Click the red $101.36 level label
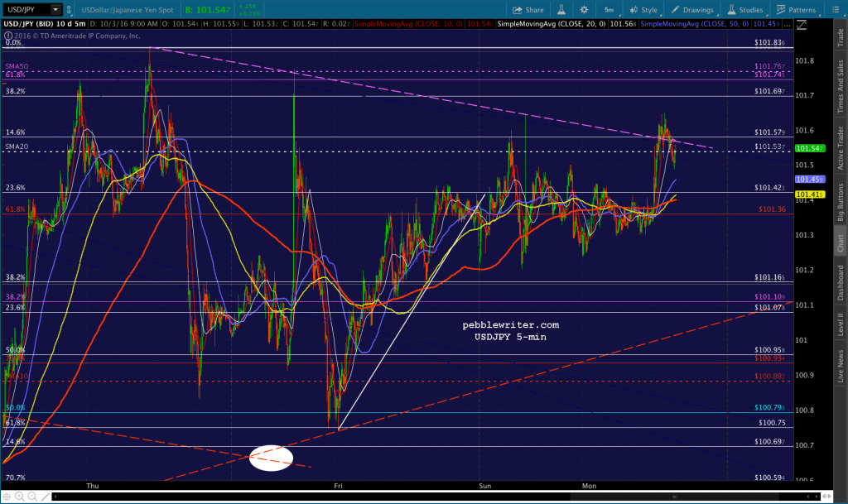This screenshot has height=504, width=848. coord(772,209)
